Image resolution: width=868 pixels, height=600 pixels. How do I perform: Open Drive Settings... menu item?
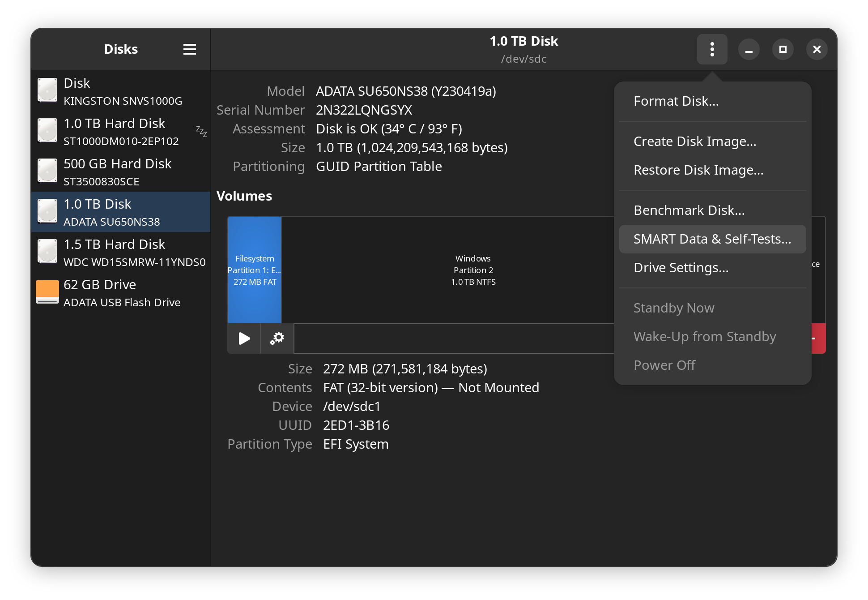click(x=681, y=268)
